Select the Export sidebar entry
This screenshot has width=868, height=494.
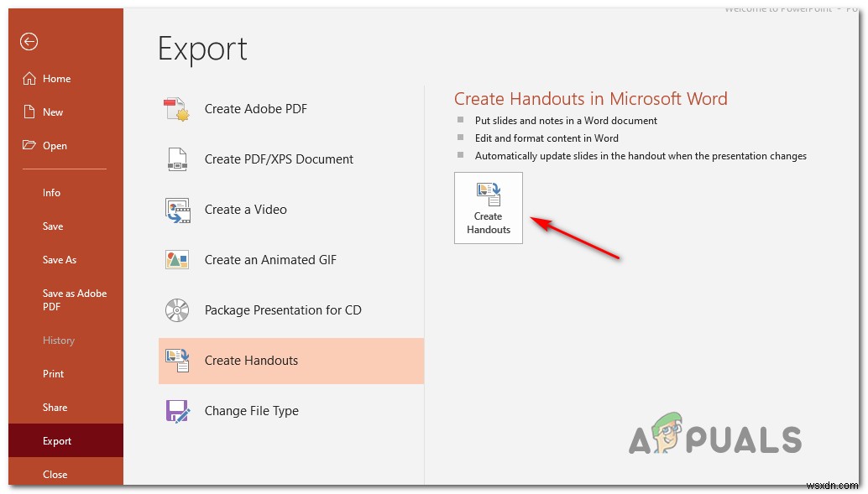tap(65, 440)
